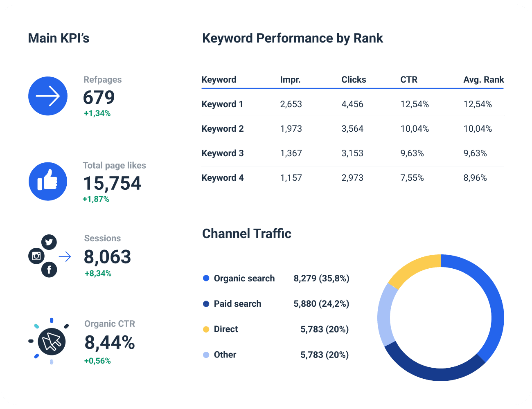Select the Instagram icon
This screenshot has width=532, height=409.
pos(36,256)
